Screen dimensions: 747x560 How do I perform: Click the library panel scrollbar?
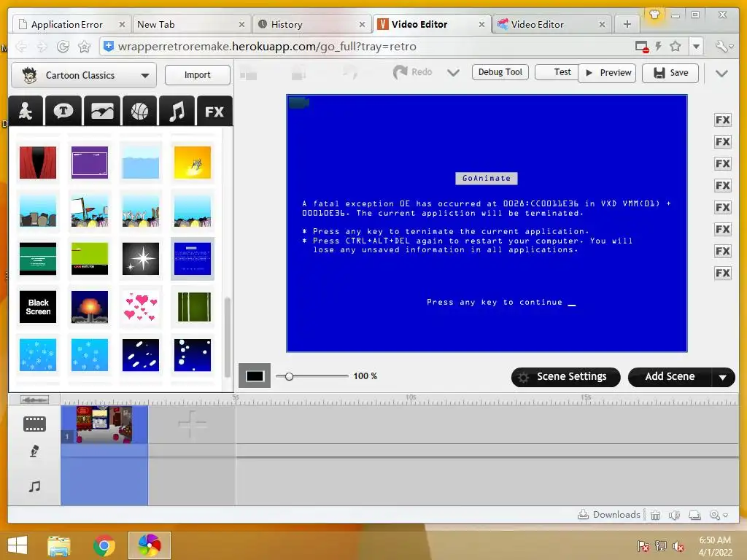[x=228, y=337]
